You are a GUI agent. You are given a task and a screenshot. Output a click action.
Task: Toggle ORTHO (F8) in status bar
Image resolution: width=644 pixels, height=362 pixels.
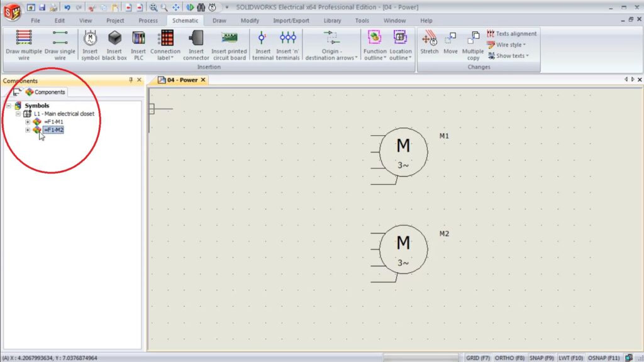(509, 358)
